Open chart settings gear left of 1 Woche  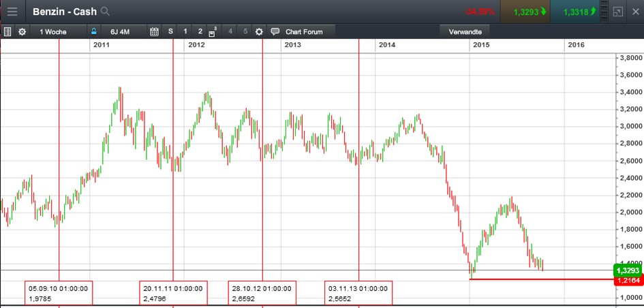[x=22, y=31]
